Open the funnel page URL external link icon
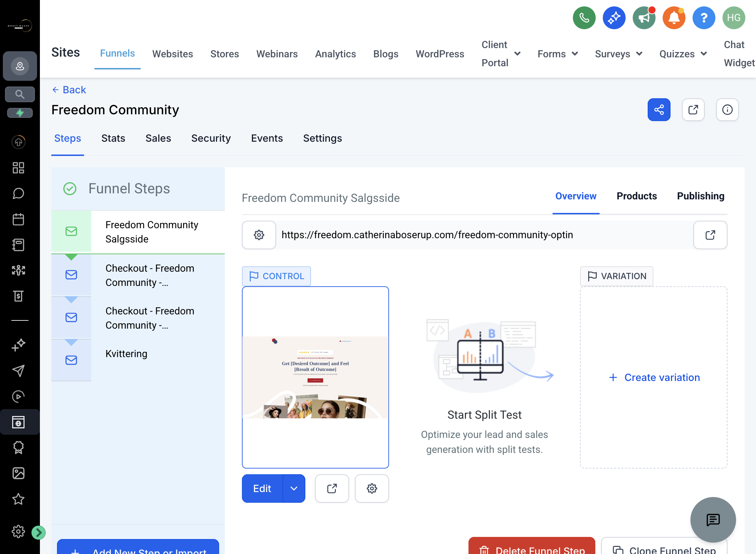756x554 pixels. pyautogui.click(x=710, y=235)
